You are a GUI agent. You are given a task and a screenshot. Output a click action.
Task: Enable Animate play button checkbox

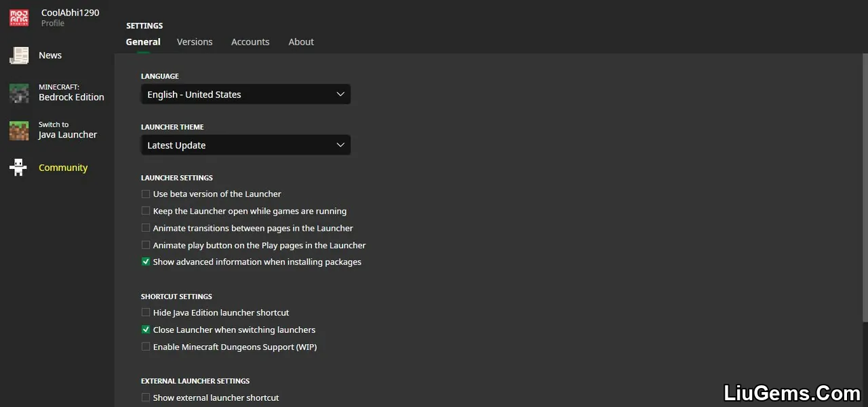tap(146, 245)
